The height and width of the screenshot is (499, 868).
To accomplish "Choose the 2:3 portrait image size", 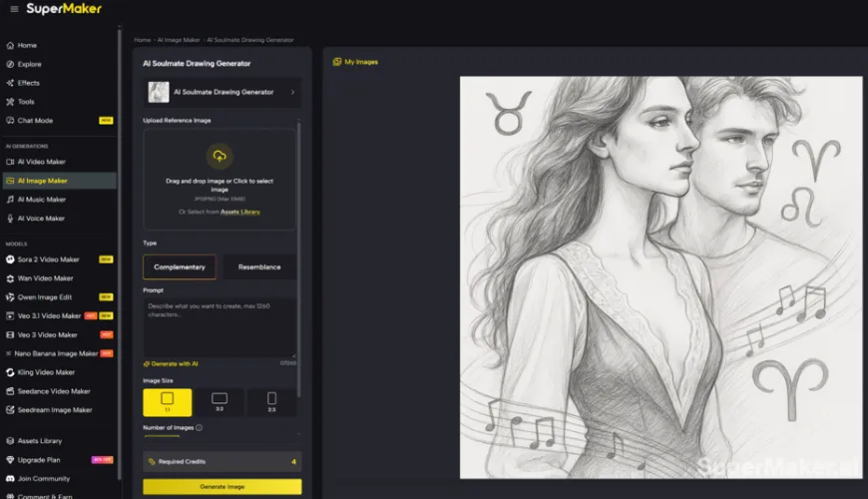I will (271, 401).
